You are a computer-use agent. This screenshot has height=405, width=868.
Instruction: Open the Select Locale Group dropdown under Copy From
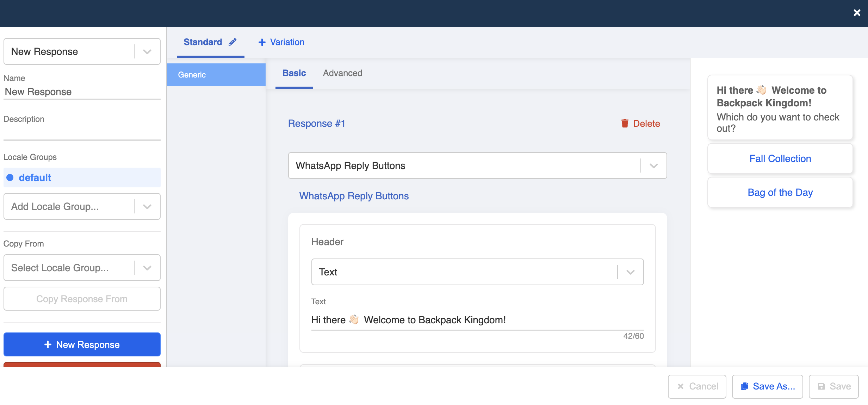coord(148,268)
